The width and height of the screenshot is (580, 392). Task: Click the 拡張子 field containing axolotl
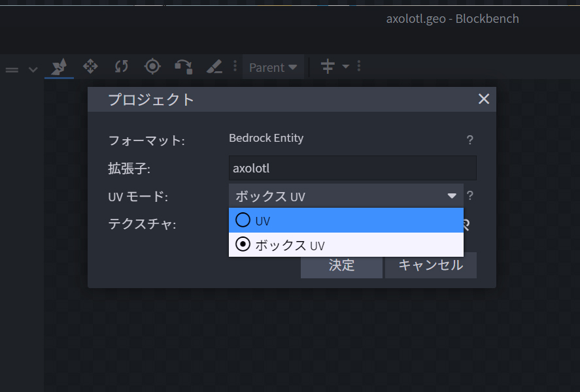pos(352,168)
